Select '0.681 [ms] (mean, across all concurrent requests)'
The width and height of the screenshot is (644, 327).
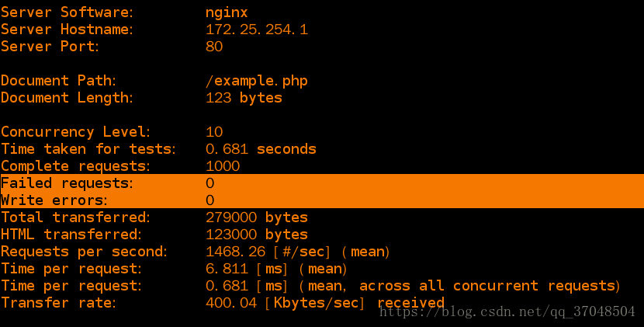[x=413, y=286]
